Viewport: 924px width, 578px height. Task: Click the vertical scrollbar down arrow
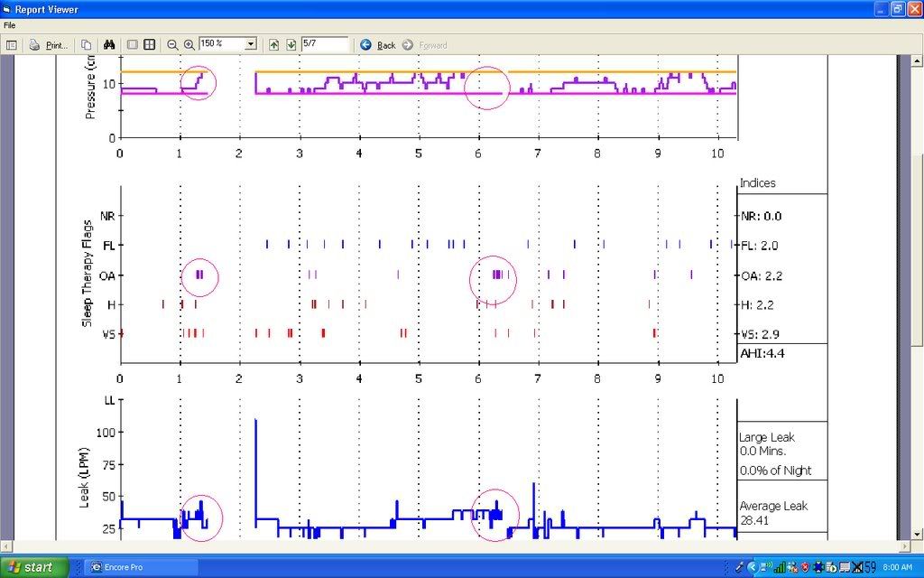(918, 535)
